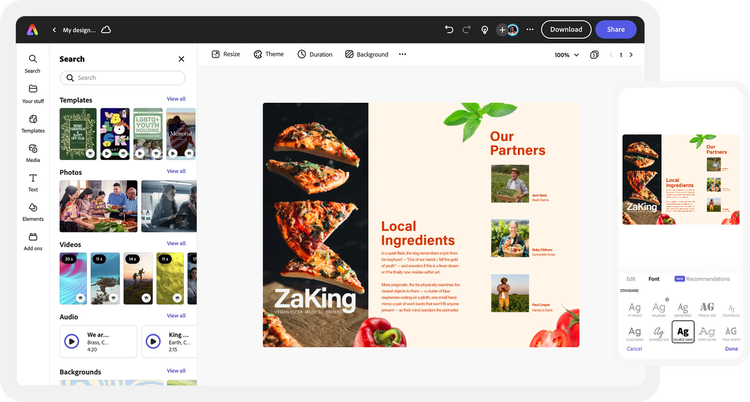750x402 pixels.
Task: Open the lightbulb tips icon
Action: [485, 30]
